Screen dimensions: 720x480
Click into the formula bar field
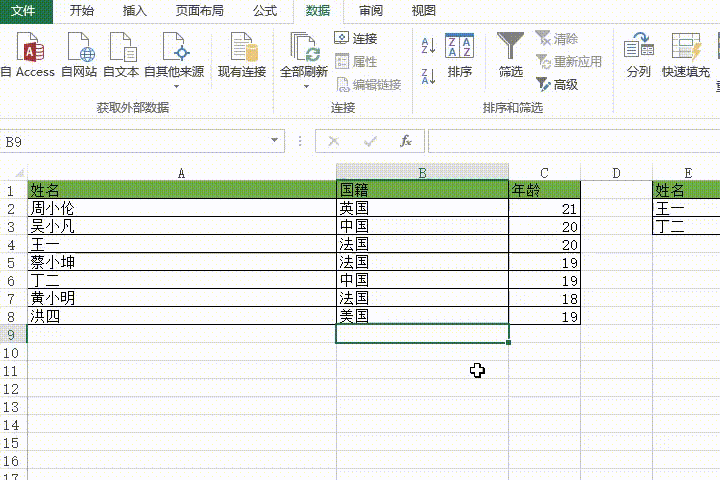point(574,141)
